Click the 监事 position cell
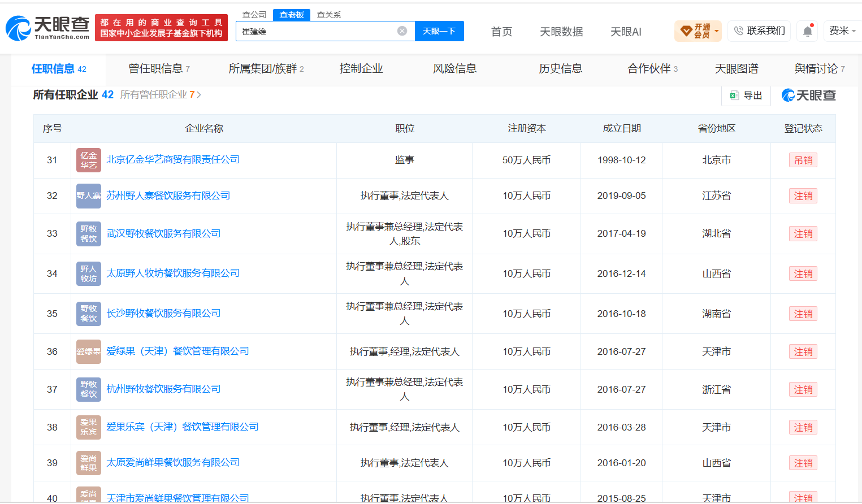This screenshot has width=862, height=504. point(405,160)
